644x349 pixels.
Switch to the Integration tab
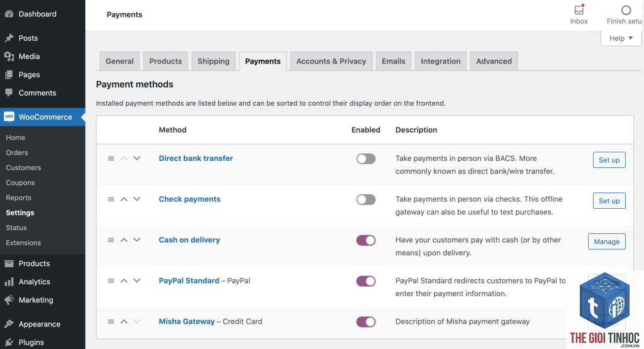[440, 61]
